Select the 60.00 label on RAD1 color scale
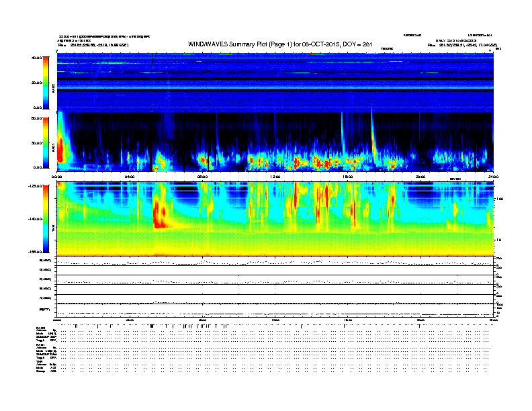Image resolution: width=532 pixels, height=411 pixels. 36,118
